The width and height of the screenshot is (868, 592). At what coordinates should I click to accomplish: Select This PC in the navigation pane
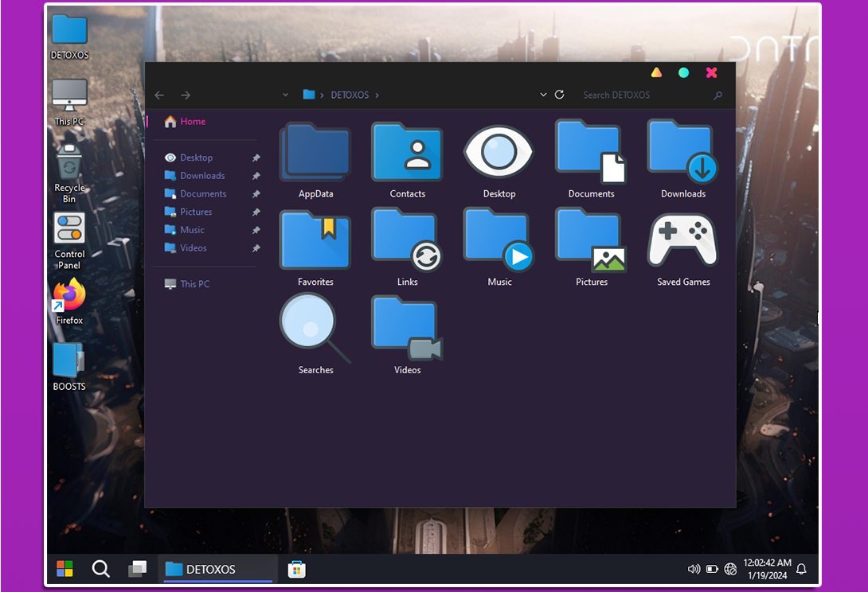194,284
